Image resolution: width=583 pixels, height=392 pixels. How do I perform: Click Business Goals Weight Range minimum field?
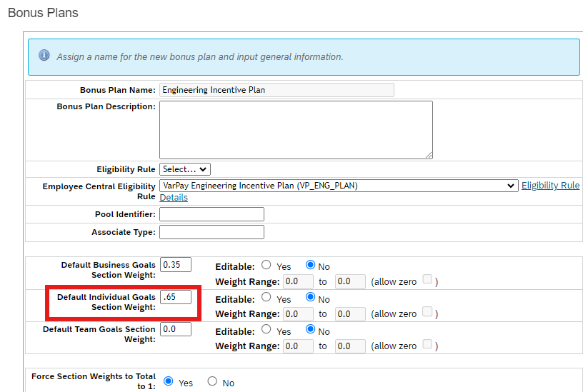coord(298,281)
